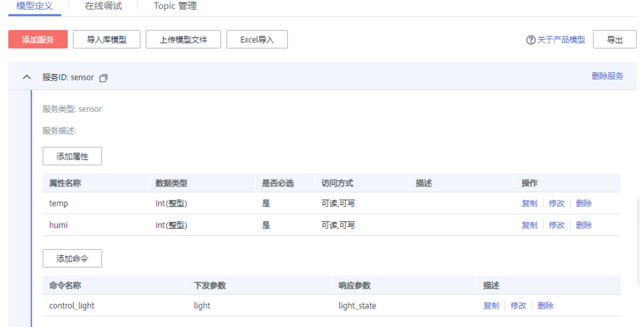Click the help icon about product model
The width and height of the screenshot is (644, 327).
coord(530,40)
